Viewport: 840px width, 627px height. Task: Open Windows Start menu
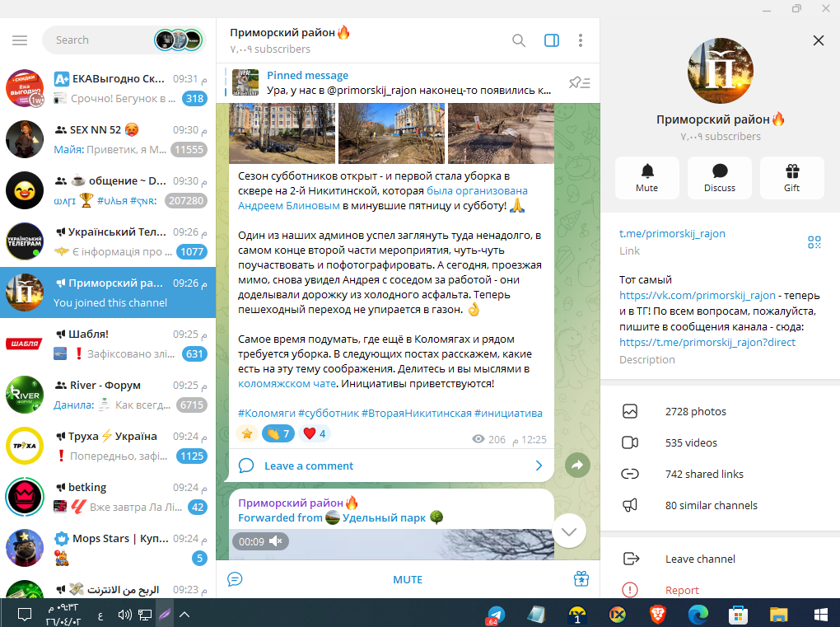click(820, 615)
